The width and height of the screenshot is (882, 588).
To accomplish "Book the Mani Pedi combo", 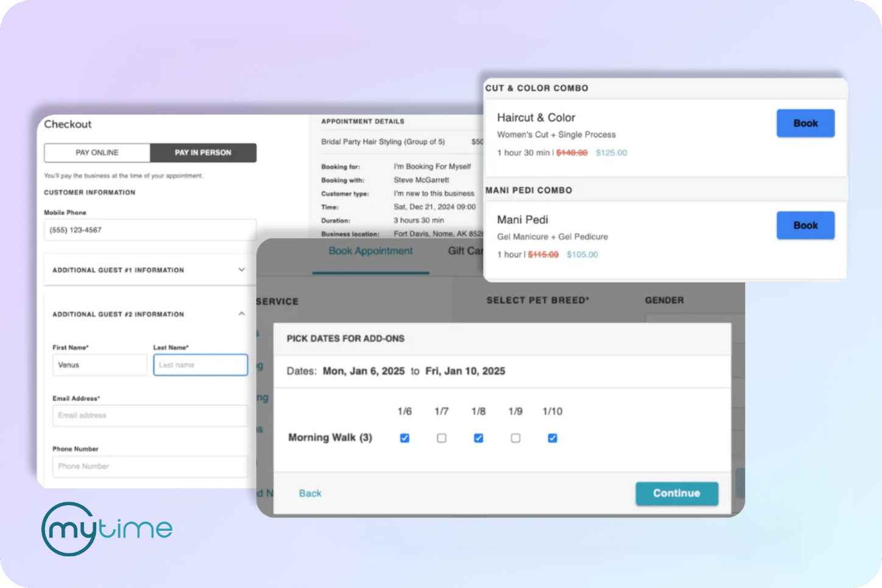I will [805, 225].
